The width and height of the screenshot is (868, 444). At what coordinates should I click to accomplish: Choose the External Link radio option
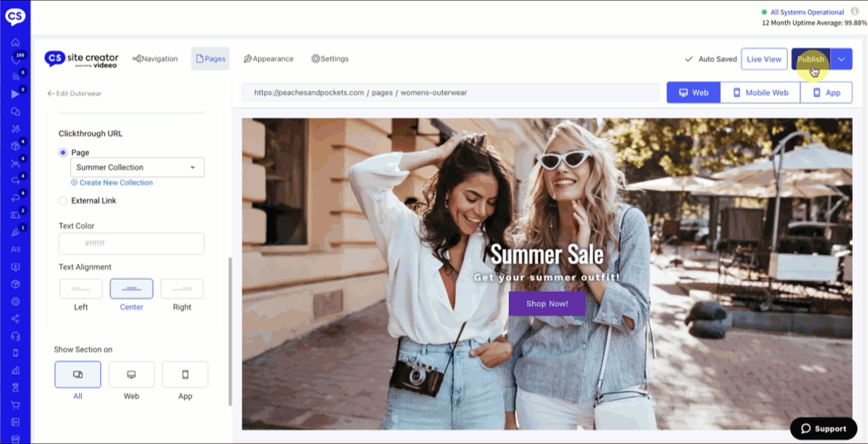point(63,201)
